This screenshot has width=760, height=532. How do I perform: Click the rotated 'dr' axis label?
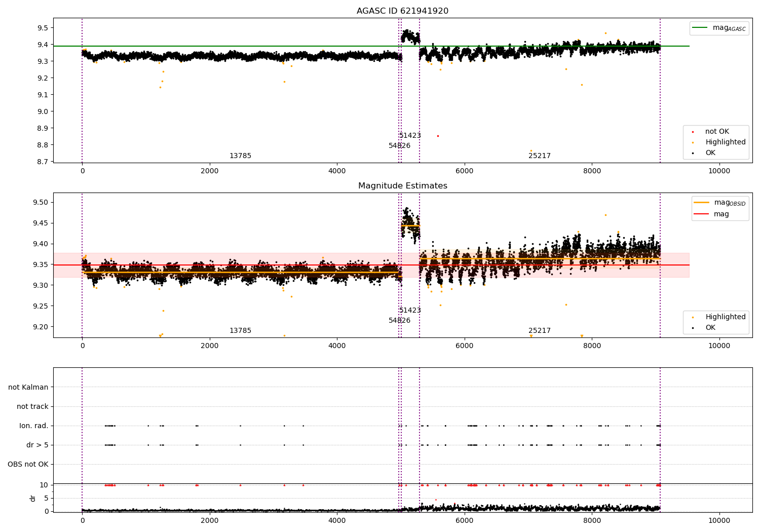(x=33, y=498)
